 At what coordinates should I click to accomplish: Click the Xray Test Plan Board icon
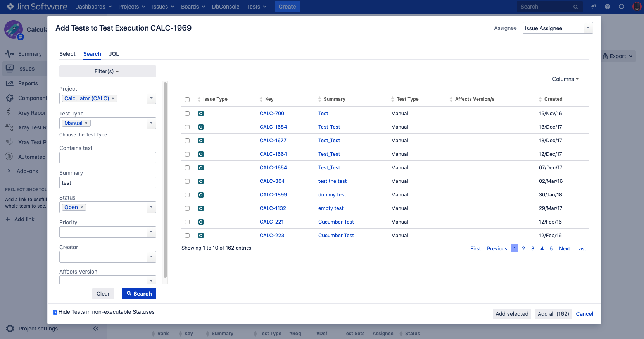(9, 142)
